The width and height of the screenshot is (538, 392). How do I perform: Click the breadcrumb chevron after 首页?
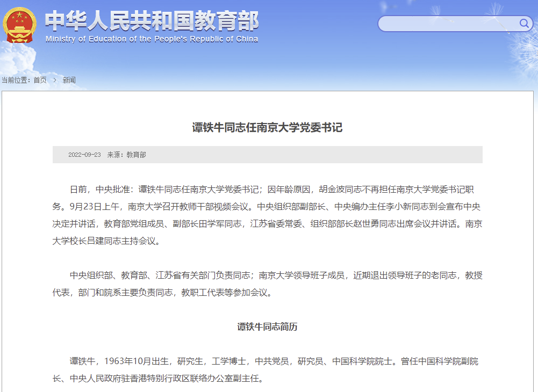(x=55, y=80)
